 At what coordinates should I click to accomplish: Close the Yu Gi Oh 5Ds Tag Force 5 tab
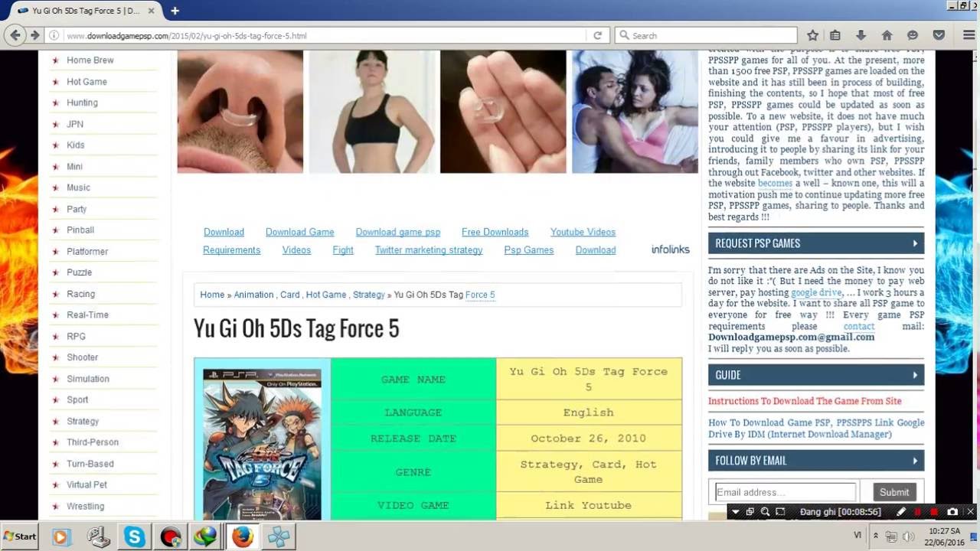(x=153, y=11)
